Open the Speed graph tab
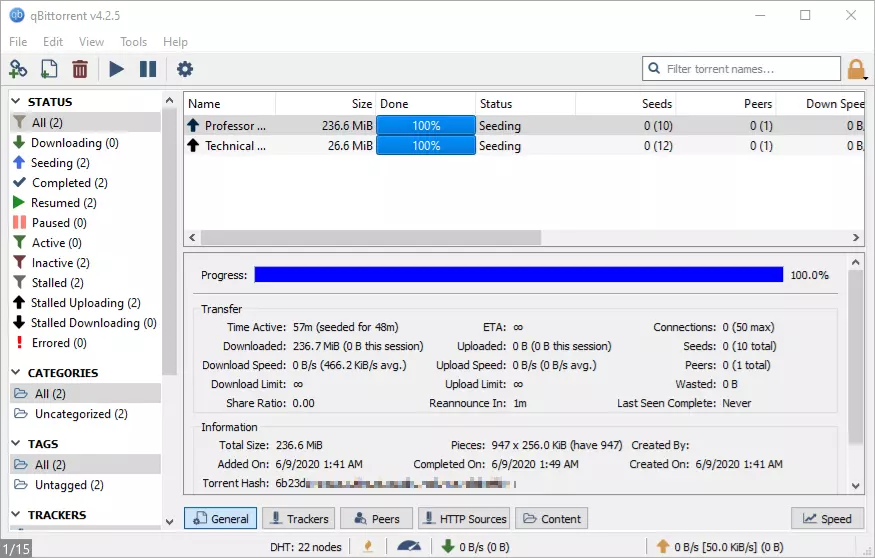875x558 pixels. [827, 518]
